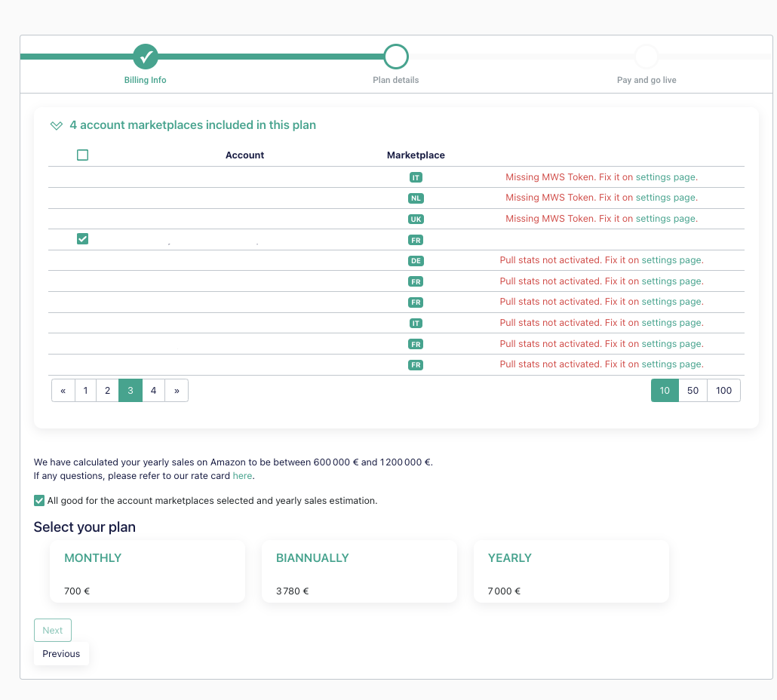777x700 pixels.
Task: Choose the BIANNUALLY 3 780 € plan card
Action: tap(359, 571)
